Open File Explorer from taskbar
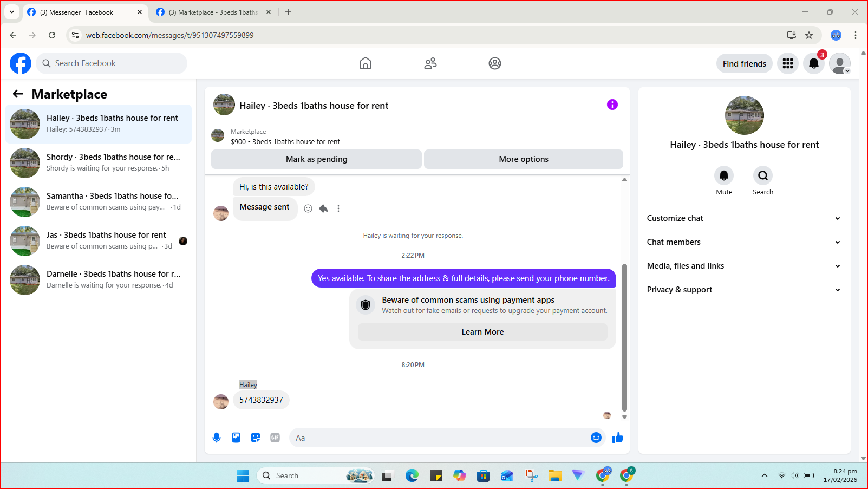The height and width of the screenshot is (489, 868). pyautogui.click(x=555, y=475)
